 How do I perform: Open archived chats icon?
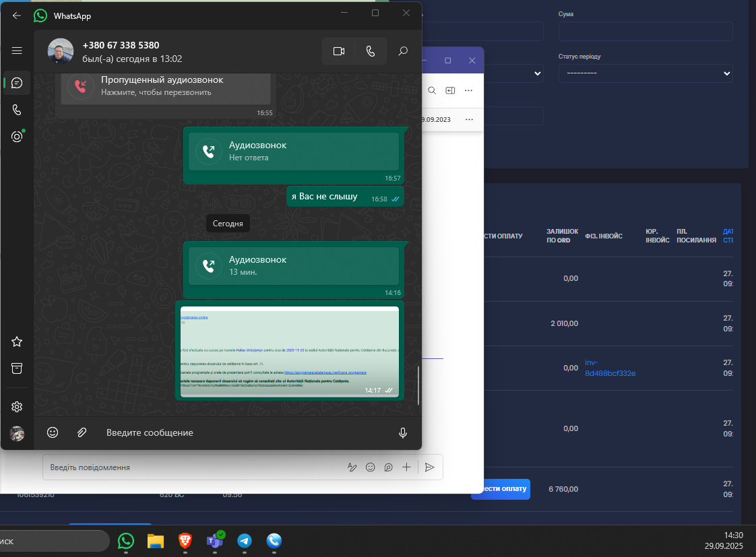coord(17,368)
